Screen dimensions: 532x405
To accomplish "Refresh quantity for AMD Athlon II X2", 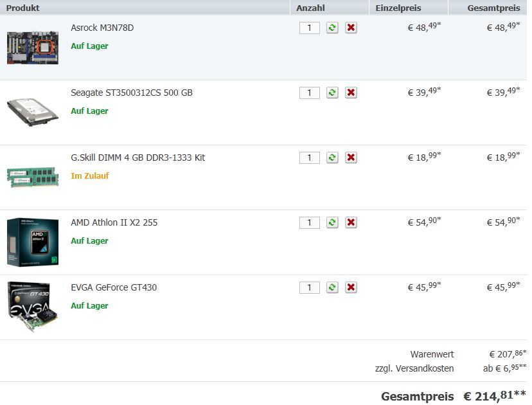I will pyautogui.click(x=332, y=222).
